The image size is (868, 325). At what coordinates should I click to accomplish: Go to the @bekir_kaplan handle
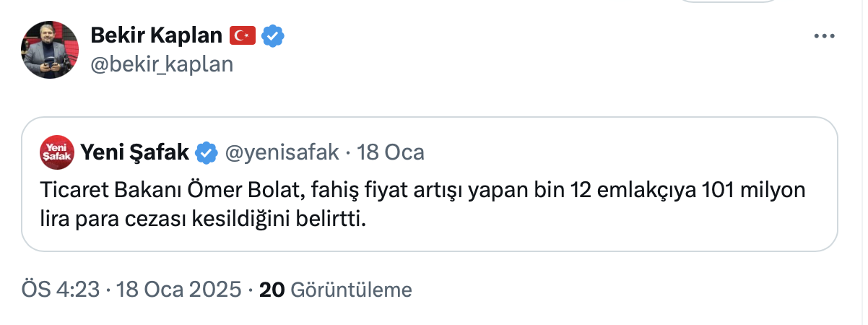[x=162, y=64]
